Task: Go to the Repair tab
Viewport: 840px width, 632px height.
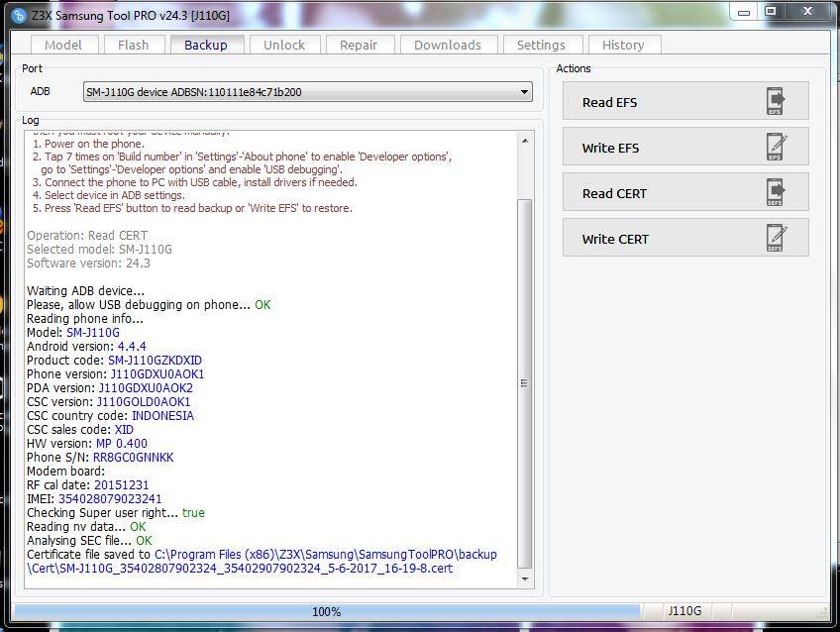Action: 359,45
